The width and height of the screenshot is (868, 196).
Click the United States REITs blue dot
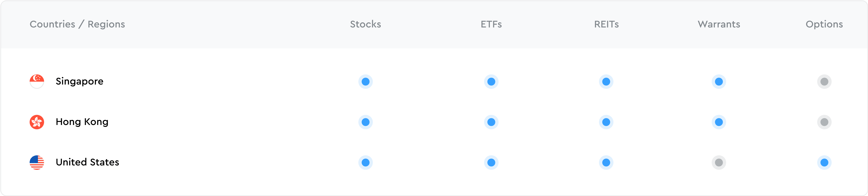pyautogui.click(x=606, y=162)
